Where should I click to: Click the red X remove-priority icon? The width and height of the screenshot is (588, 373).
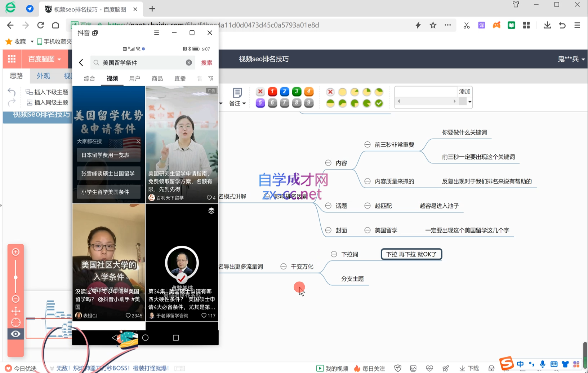click(x=260, y=92)
